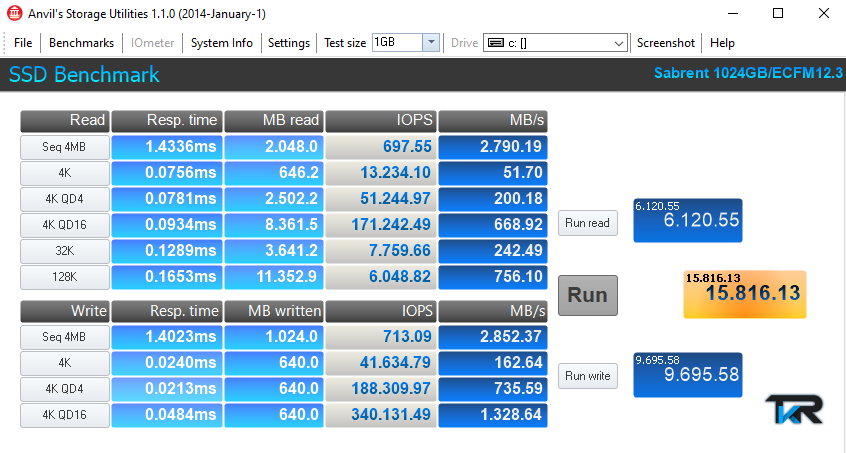Click the Write 4K QD16 test button
This screenshot has height=453, width=846.
coord(65,415)
